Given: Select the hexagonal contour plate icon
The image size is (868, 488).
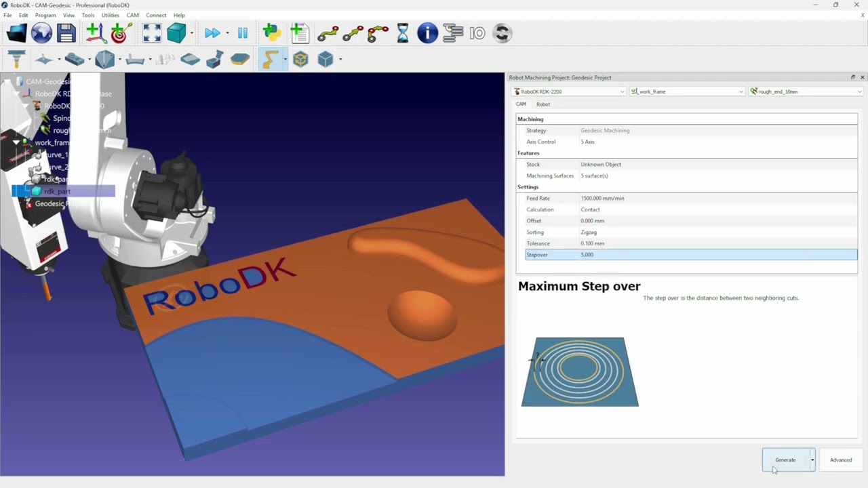Looking at the screenshot, I should point(240,59).
